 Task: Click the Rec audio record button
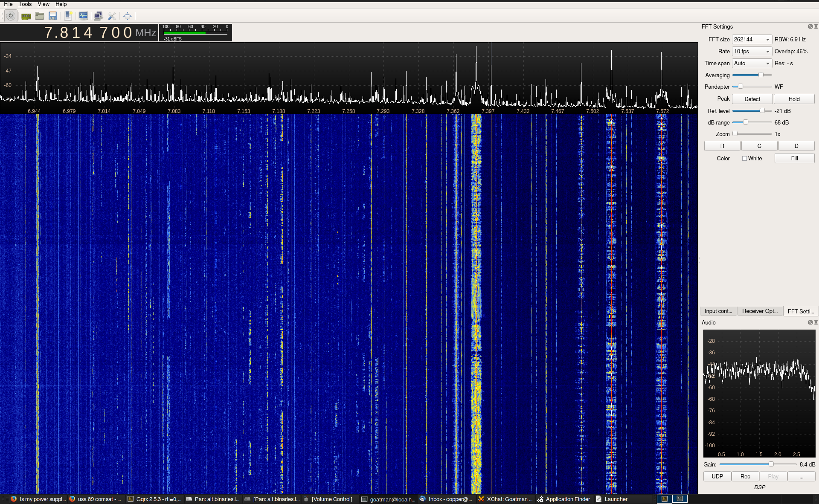[x=745, y=476]
